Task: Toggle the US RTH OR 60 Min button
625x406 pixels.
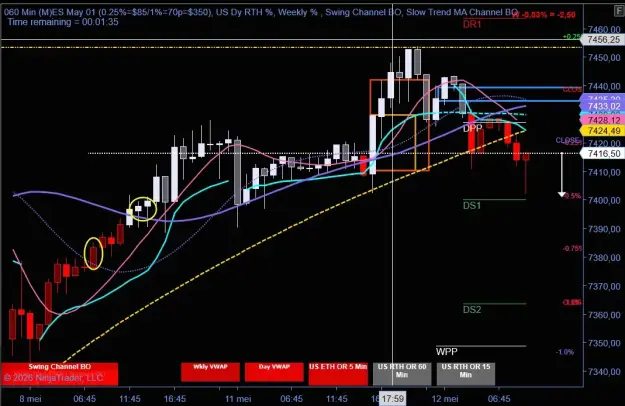Action: pyautogui.click(x=402, y=374)
